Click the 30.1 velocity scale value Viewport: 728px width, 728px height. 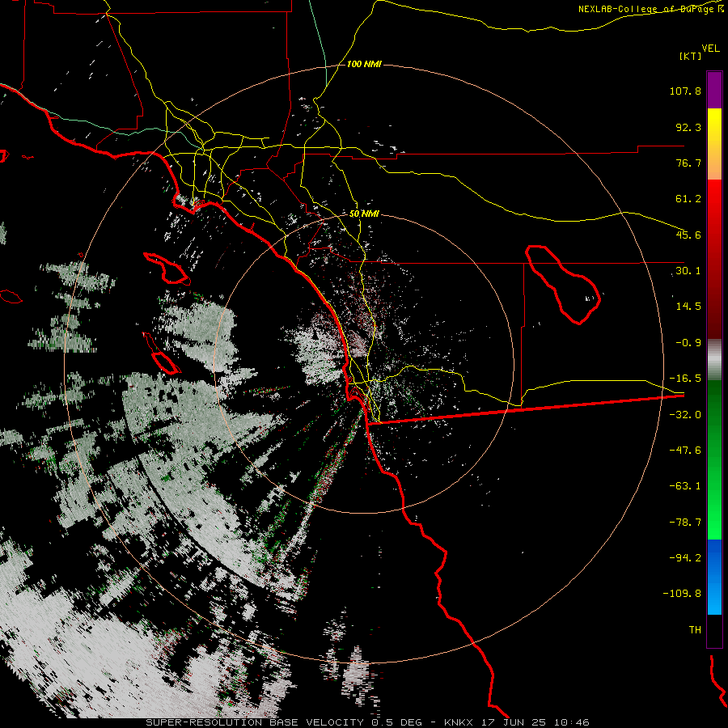click(x=688, y=271)
